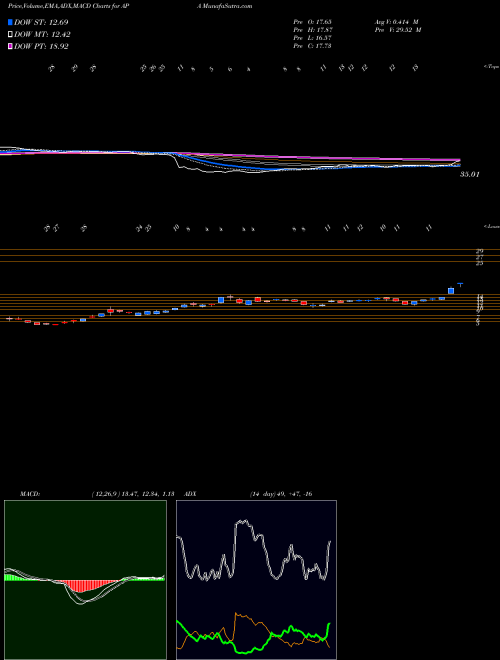Select the DOW MT: 12.42 label
The width and height of the screenshot is (500, 660).
tap(42, 35)
